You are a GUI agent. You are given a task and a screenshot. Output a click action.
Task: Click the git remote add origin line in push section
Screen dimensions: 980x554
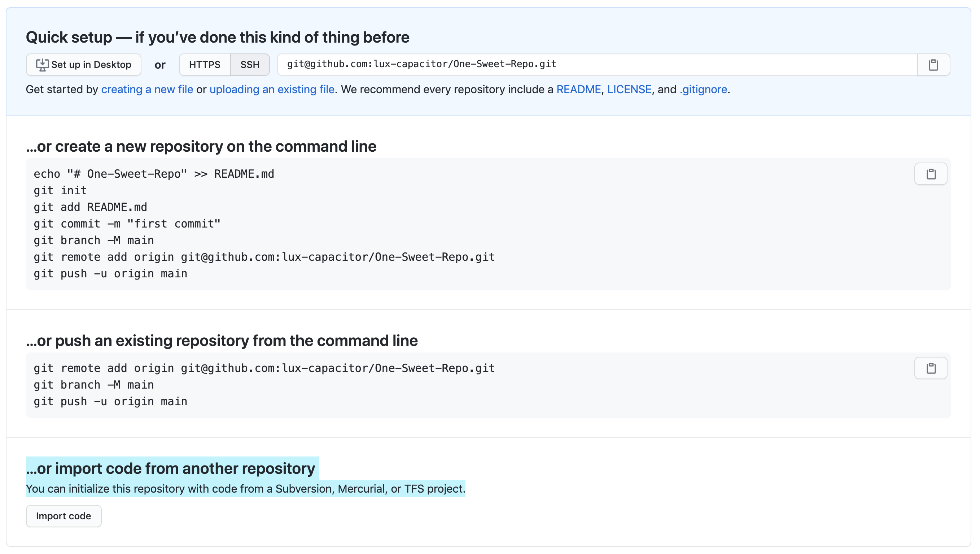click(264, 368)
